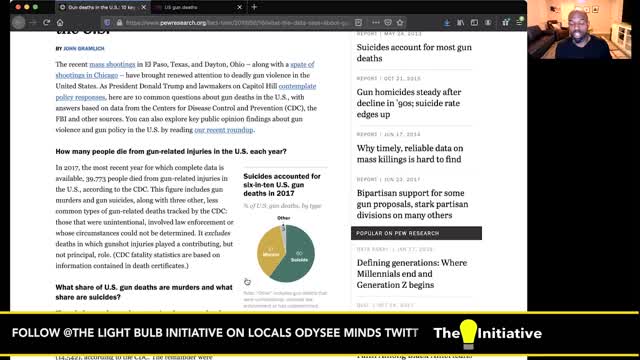
Task: Open the Firefox account icon
Action: point(488,23)
